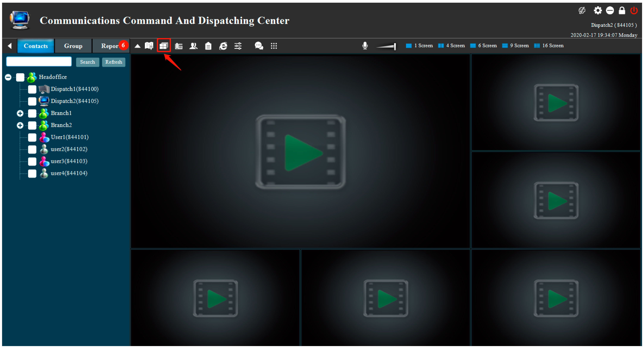Select the 1 Screen layout
Screen dimensions: 644x348
click(419, 46)
